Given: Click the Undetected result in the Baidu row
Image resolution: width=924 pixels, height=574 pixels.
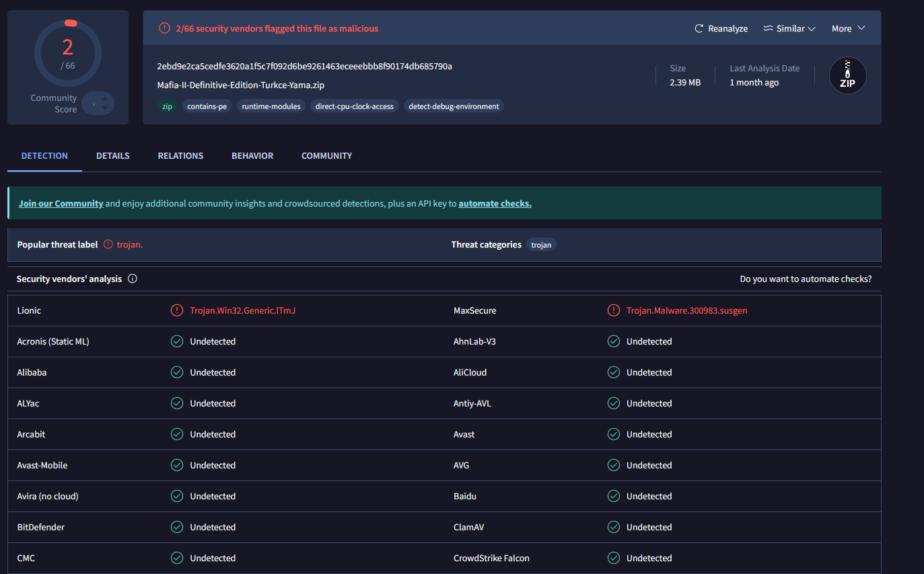Looking at the screenshot, I should point(649,496).
